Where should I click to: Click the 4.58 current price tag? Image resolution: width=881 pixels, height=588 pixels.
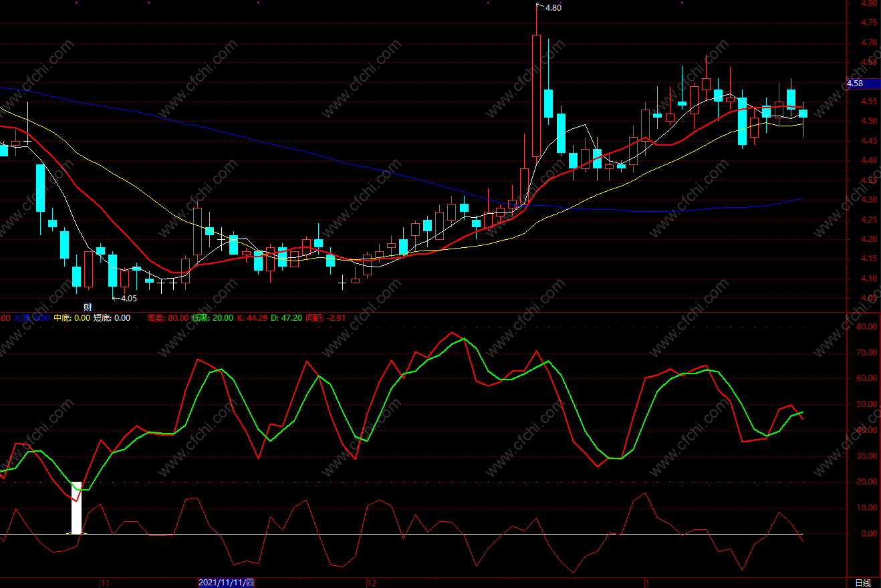pyautogui.click(x=862, y=84)
